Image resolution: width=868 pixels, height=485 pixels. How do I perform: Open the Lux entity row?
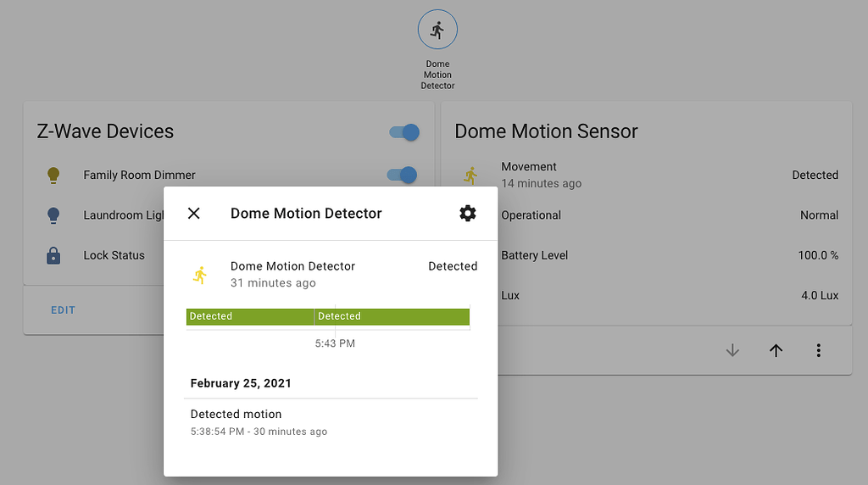[670, 296]
